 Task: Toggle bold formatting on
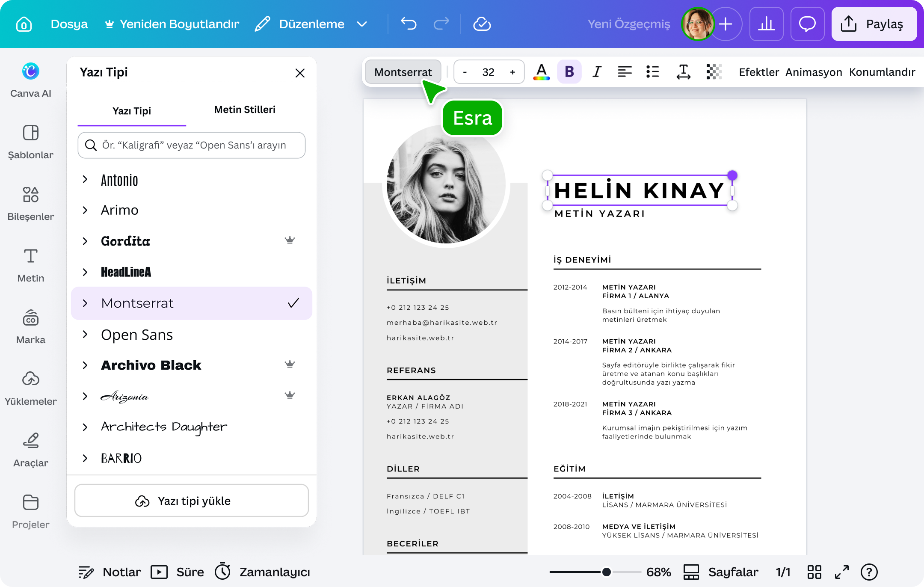tap(569, 72)
